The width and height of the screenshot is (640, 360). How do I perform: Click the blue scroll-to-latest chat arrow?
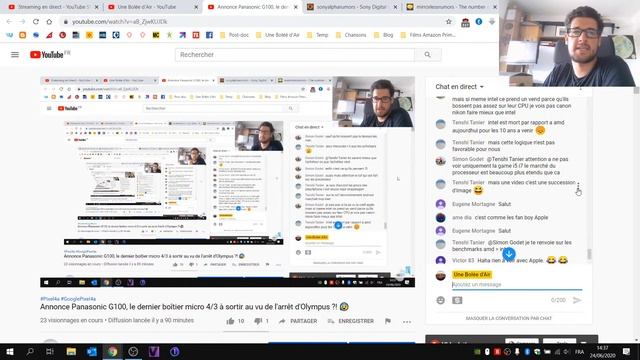tap(509, 254)
